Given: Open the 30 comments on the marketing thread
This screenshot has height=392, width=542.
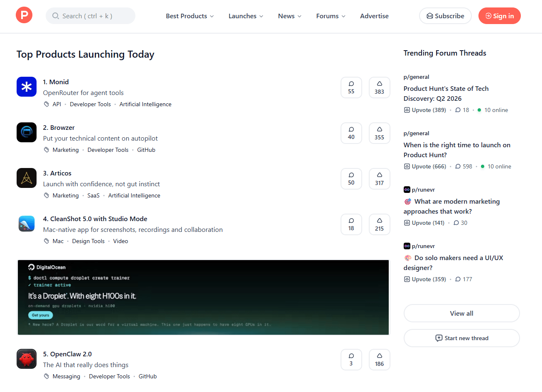Looking at the screenshot, I should [461, 223].
